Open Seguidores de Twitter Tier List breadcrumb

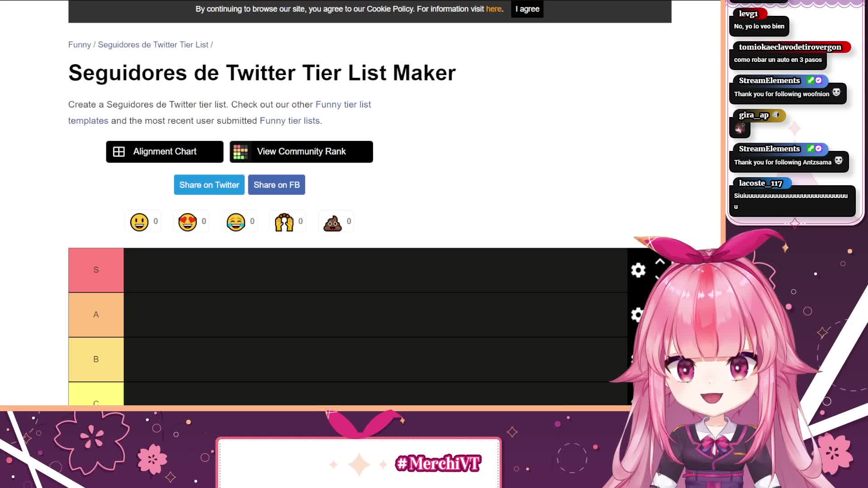(153, 45)
